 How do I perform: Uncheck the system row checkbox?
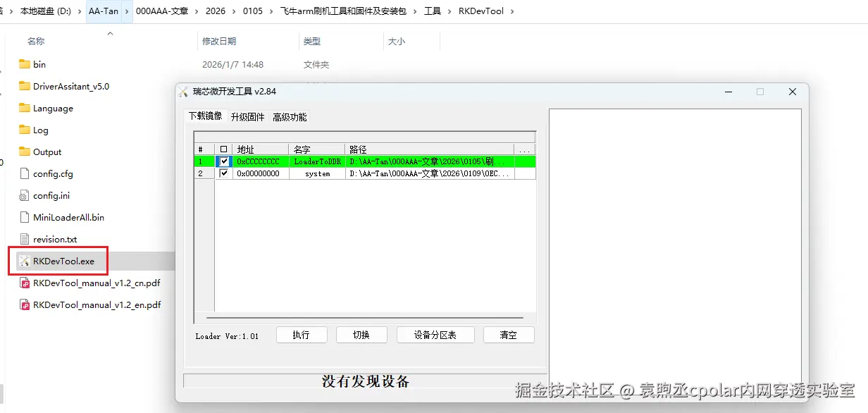tap(224, 173)
